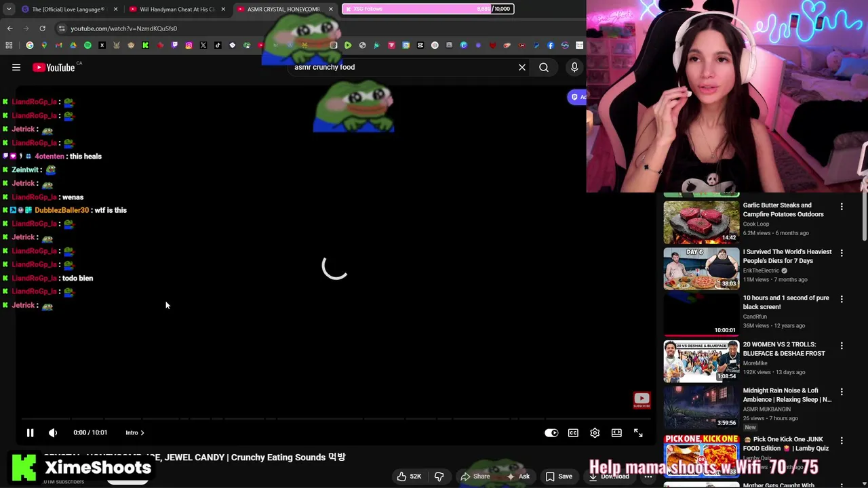Open Facebook bookmark
868x488 pixels.
click(x=551, y=45)
